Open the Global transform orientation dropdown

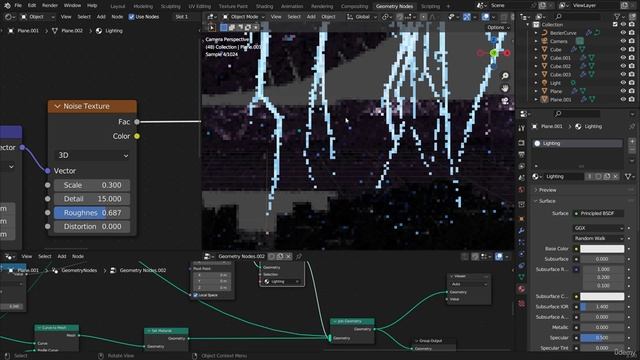click(x=362, y=17)
